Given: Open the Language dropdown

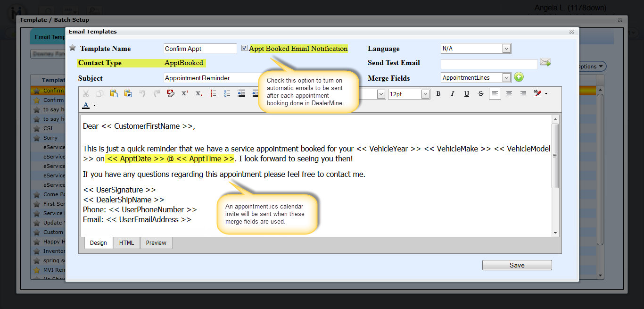Looking at the screenshot, I should 506,48.
